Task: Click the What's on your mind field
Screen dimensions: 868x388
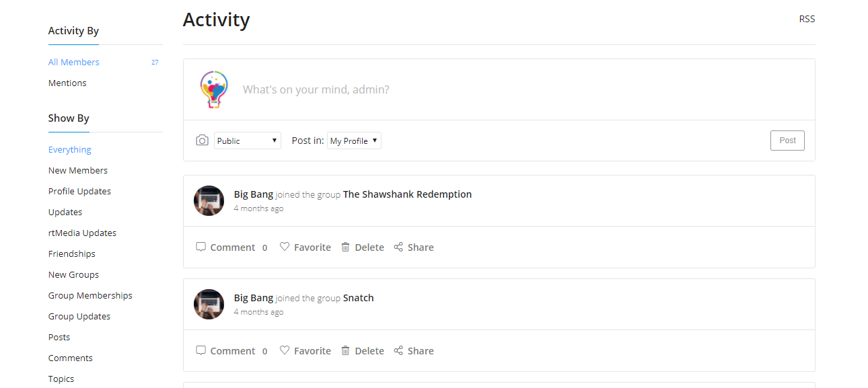Action: tap(471, 89)
